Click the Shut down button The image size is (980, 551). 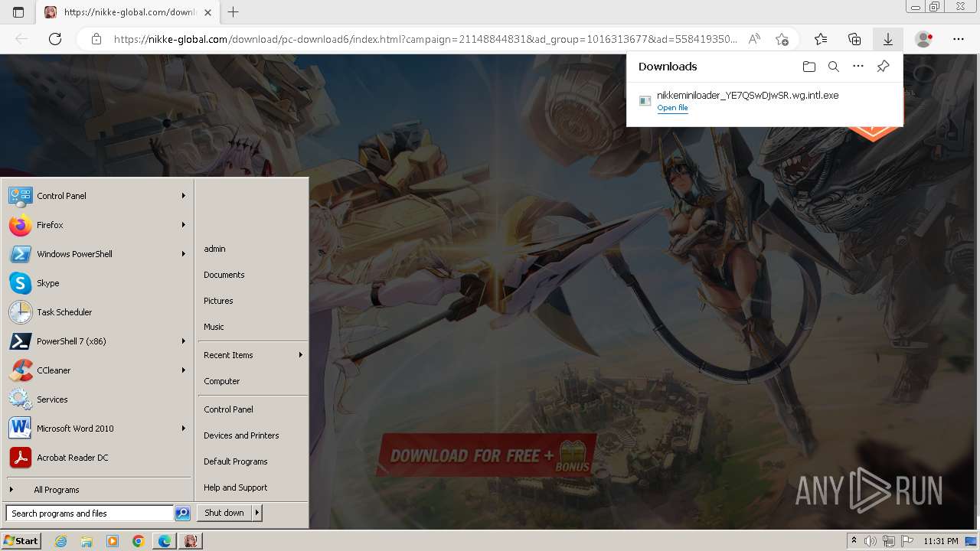pyautogui.click(x=224, y=513)
